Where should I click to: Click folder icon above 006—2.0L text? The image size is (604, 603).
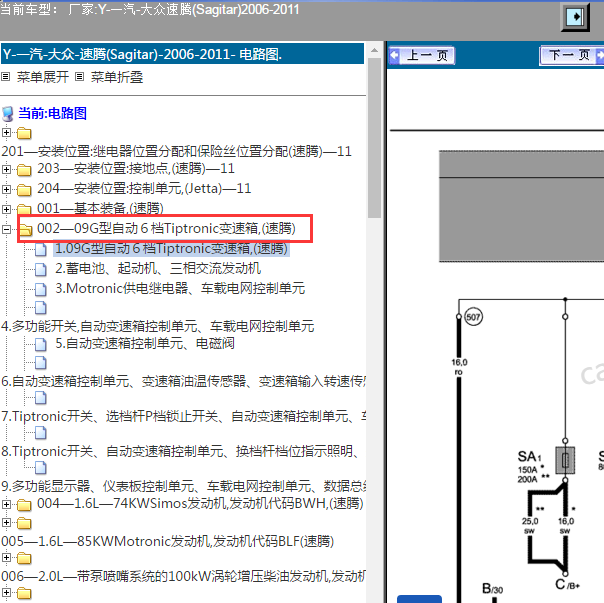point(24,558)
